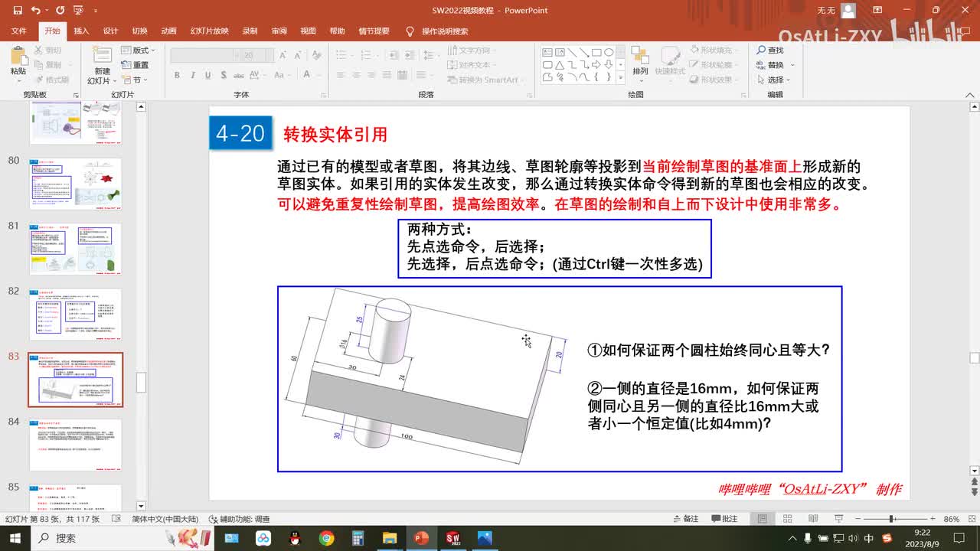
Task: Open Chrome from the taskbar
Action: point(327,538)
